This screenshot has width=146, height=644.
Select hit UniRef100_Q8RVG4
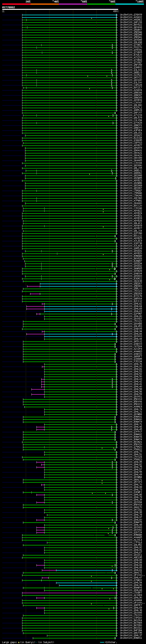131,299
